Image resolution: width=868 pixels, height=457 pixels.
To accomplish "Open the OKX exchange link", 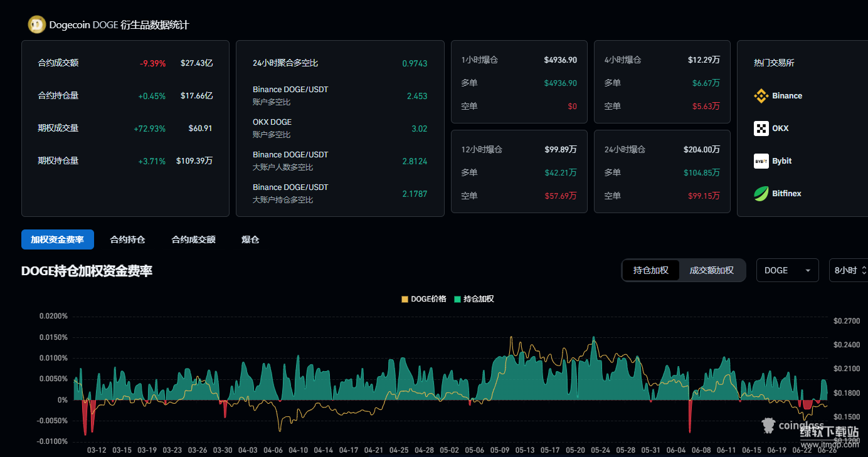I will click(x=771, y=129).
